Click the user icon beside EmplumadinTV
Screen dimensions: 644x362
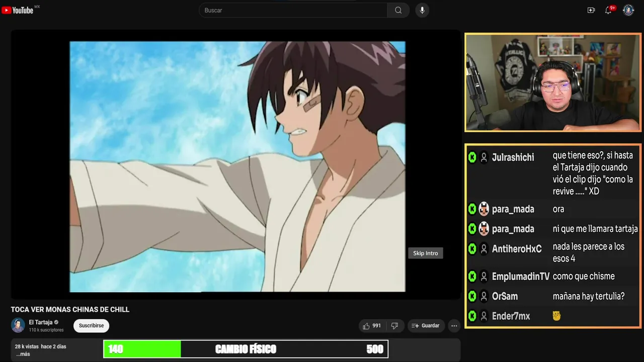[x=484, y=276]
